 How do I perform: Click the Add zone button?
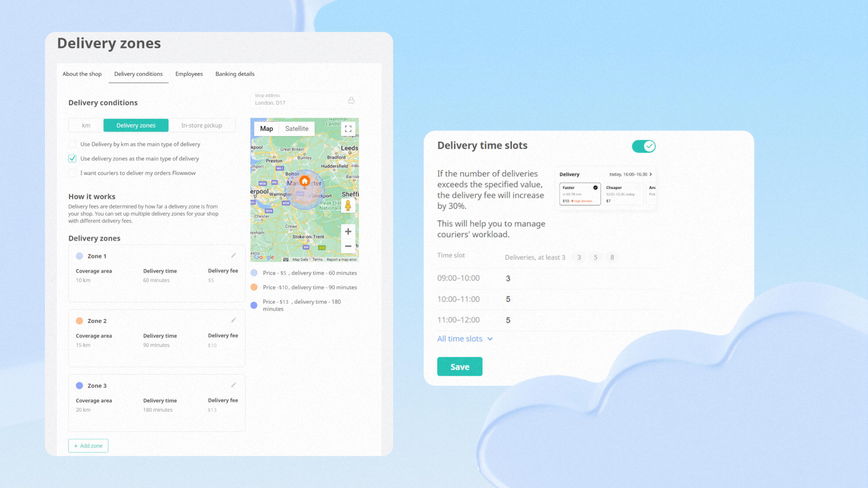coord(88,446)
